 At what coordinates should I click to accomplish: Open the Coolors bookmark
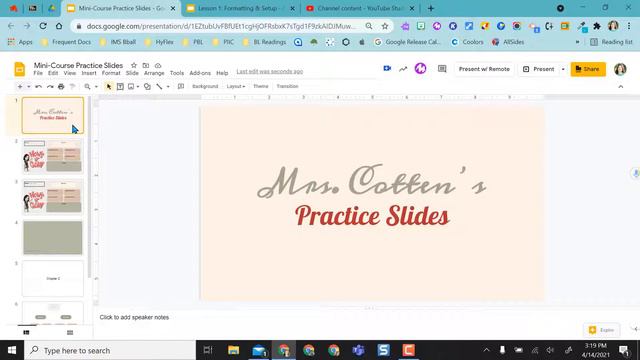pos(467,42)
